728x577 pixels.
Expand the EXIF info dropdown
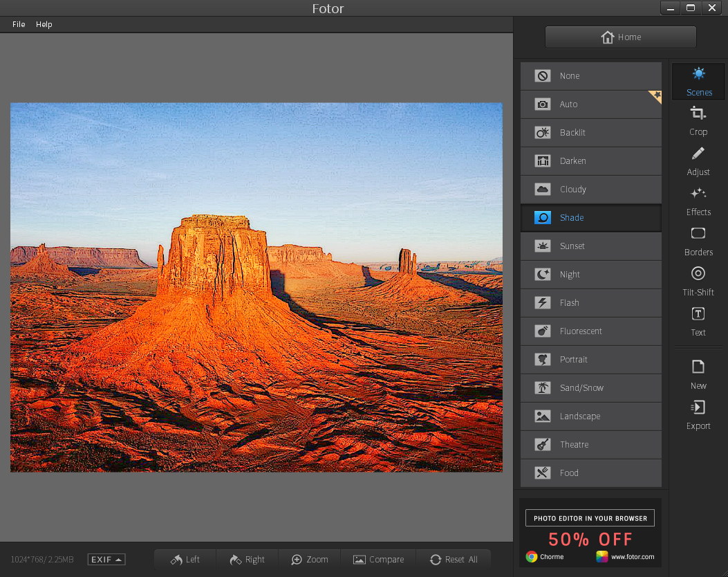106,559
